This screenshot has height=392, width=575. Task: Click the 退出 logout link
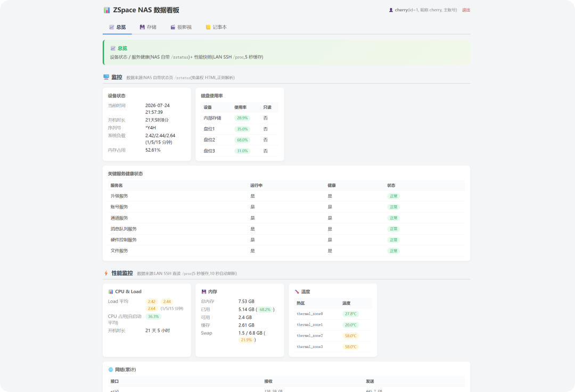tap(466, 10)
